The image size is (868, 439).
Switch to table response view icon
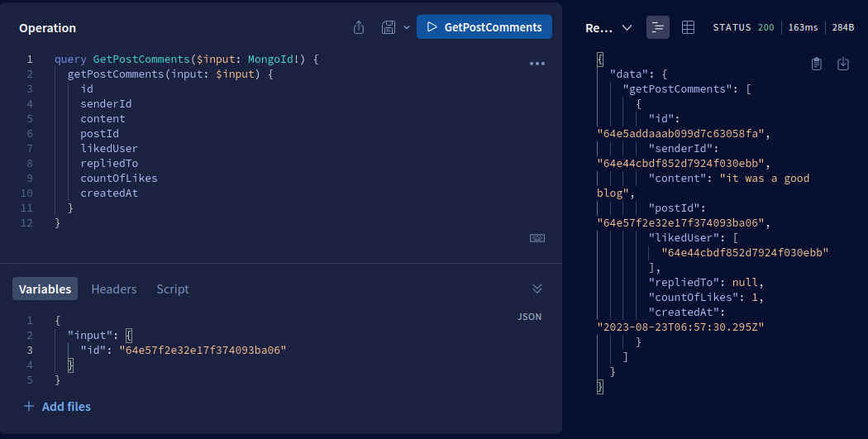[x=688, y=27]
